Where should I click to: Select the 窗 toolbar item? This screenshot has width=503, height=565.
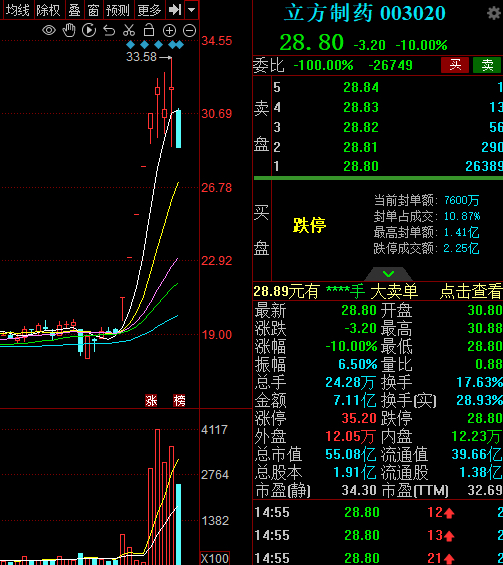click(93, 10)
